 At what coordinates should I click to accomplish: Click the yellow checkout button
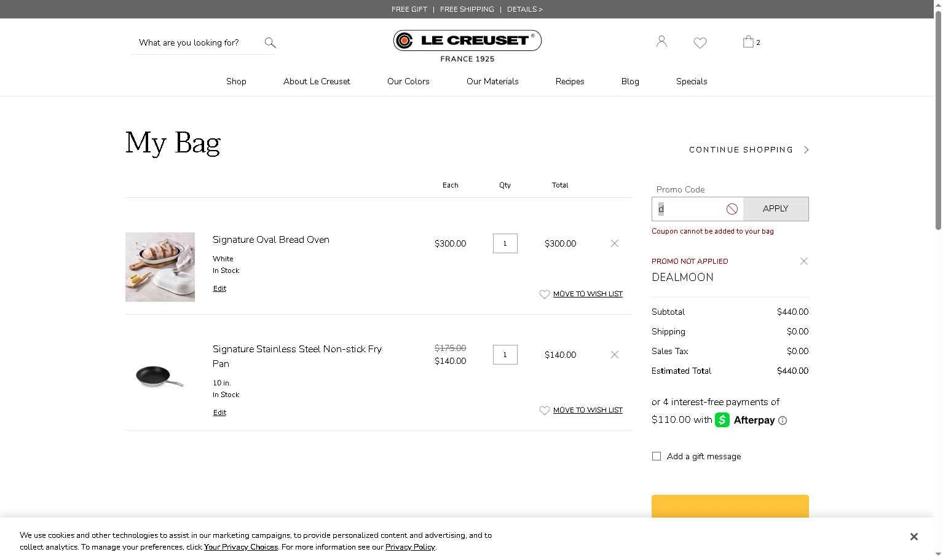[730, 506]
